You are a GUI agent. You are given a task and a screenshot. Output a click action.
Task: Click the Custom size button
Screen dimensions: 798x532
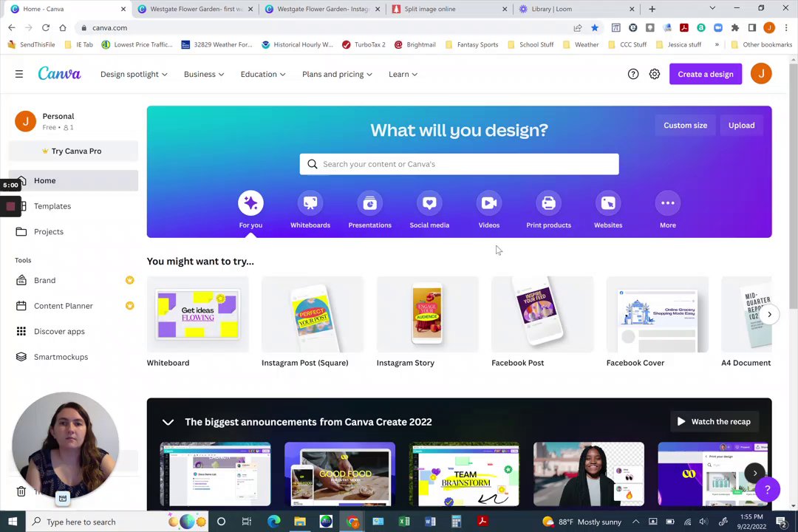(685, 125)
